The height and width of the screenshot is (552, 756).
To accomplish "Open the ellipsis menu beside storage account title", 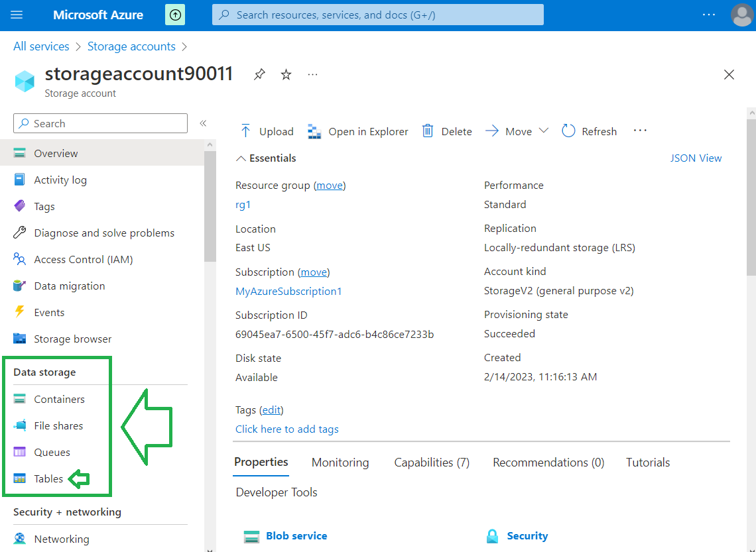I will coord(312,75).
